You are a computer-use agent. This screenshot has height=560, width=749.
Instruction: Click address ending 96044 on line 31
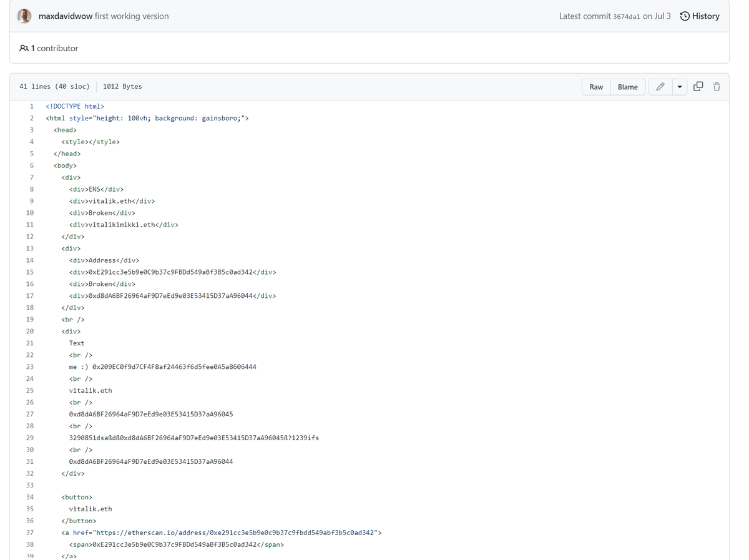(151, 461)
